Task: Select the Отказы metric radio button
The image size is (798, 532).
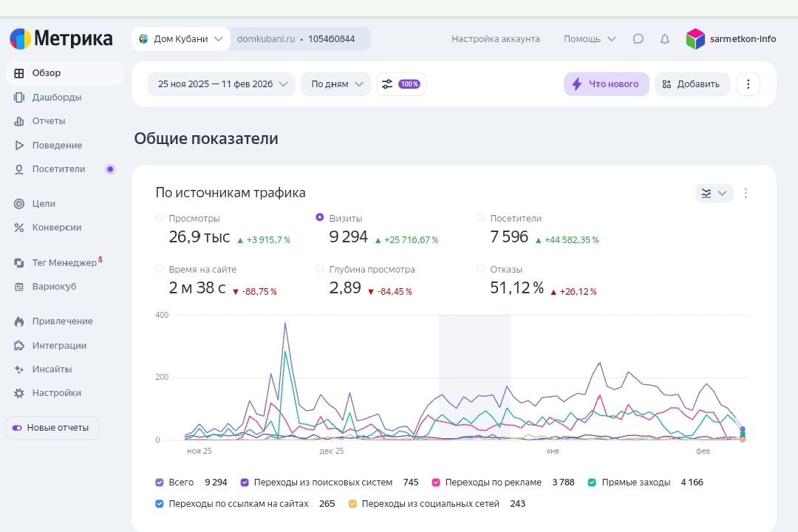Action: click(481, 269)
